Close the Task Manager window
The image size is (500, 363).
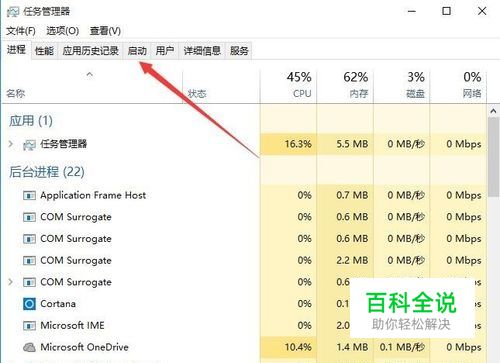482,11
